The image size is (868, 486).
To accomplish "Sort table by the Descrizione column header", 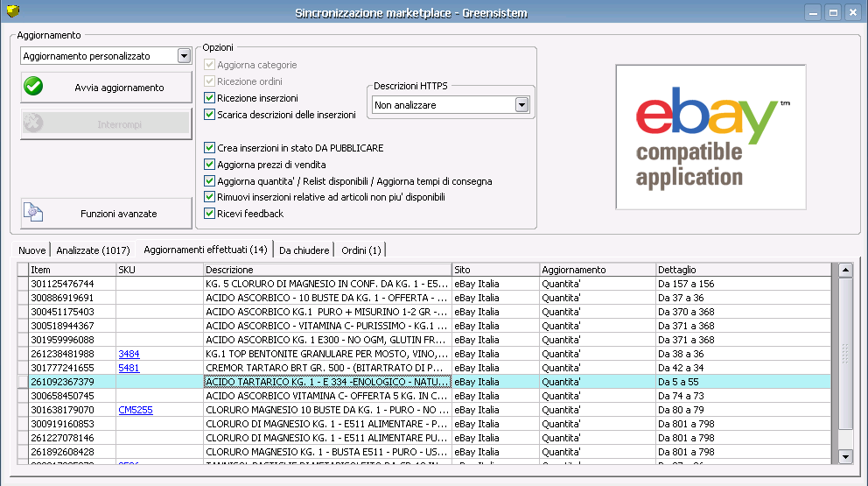I will (327, 270).
